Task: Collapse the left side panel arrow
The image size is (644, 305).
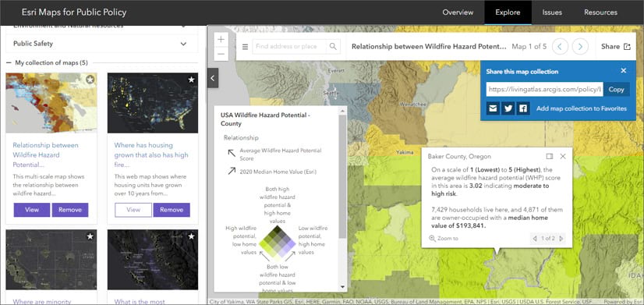Action: point(213,78)
